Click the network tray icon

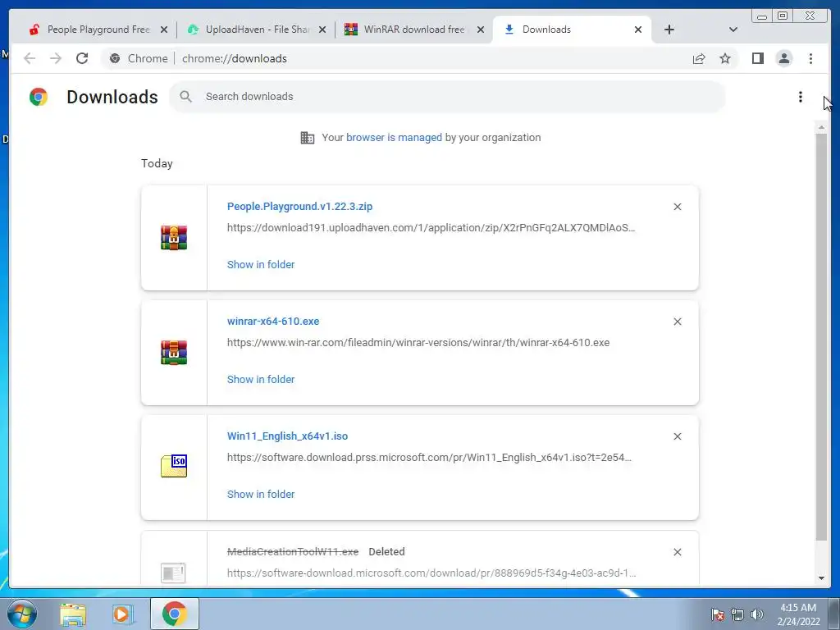pos(737,614)
